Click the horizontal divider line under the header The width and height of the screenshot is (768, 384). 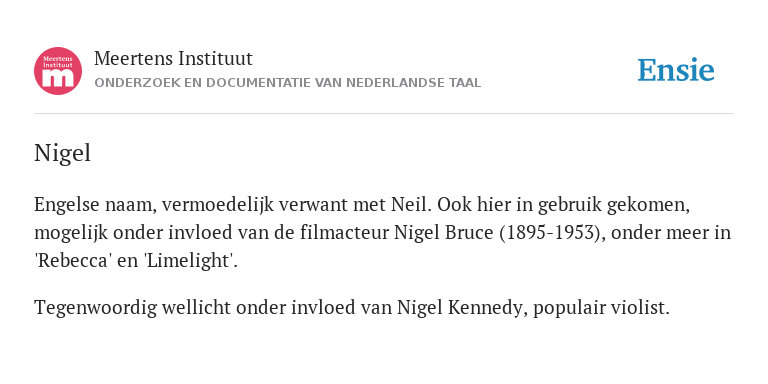(384, 114)
